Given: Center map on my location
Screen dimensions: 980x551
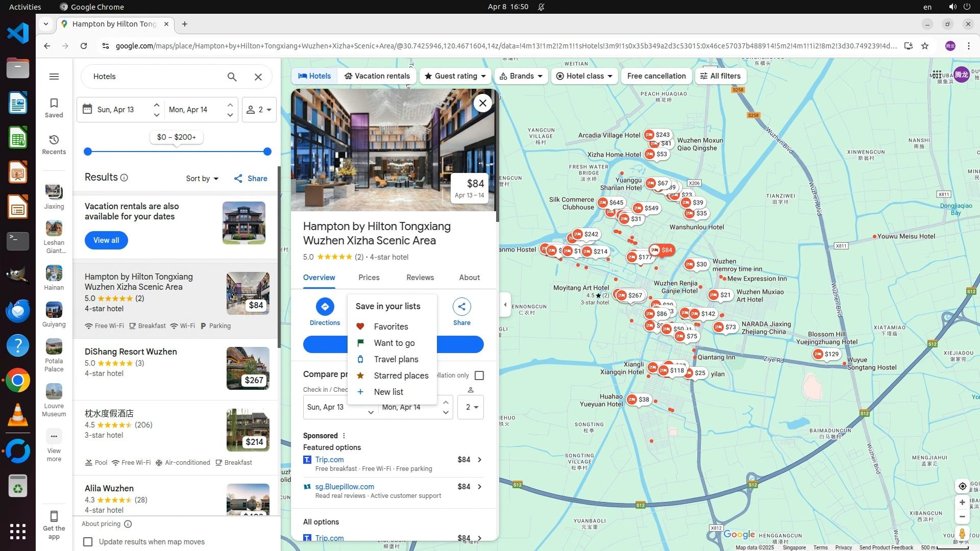Looking at the screenshot, I should point(962,486).
